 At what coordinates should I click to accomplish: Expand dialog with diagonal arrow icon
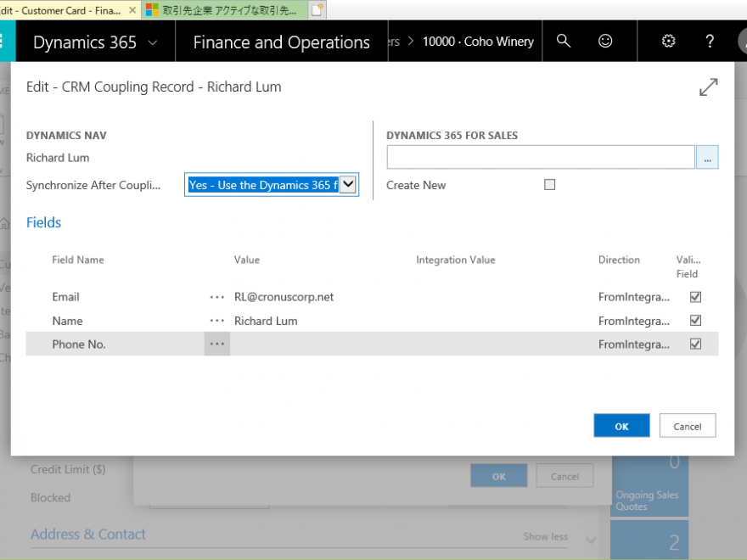[x=709, y=87]
